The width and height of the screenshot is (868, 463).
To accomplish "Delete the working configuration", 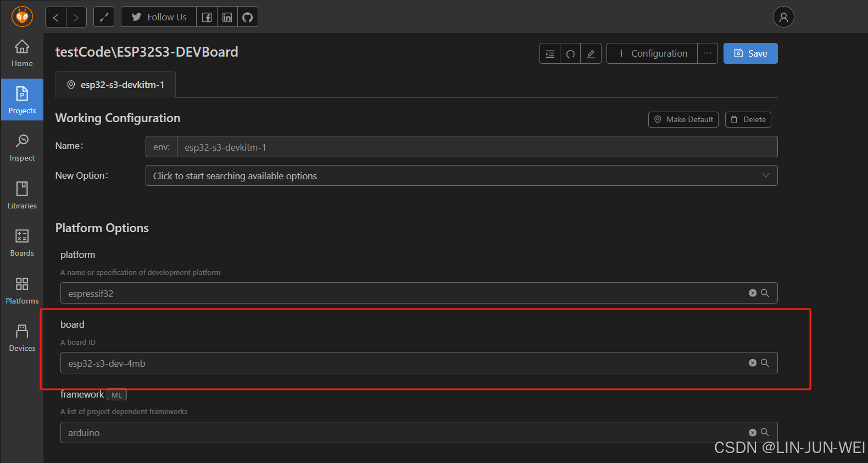I will tap(748, 119).
